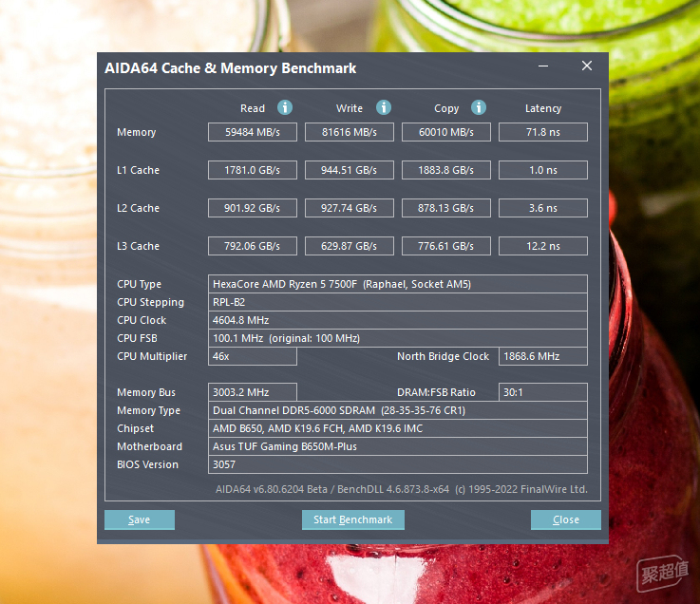This screenshot has height=604, width=700.
Task: Select L3 Cache read 792.06 GB/s
Action: pyautogui.click(x=253, y=246)
